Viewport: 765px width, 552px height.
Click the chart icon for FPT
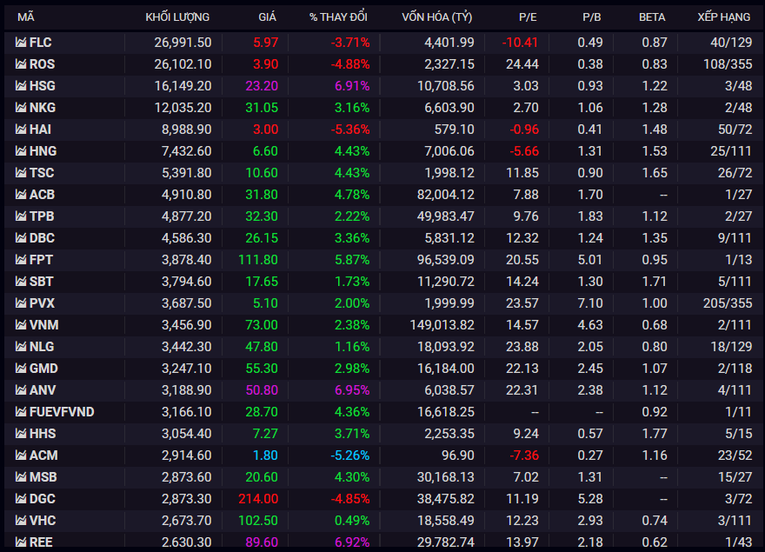pos(21,260)
